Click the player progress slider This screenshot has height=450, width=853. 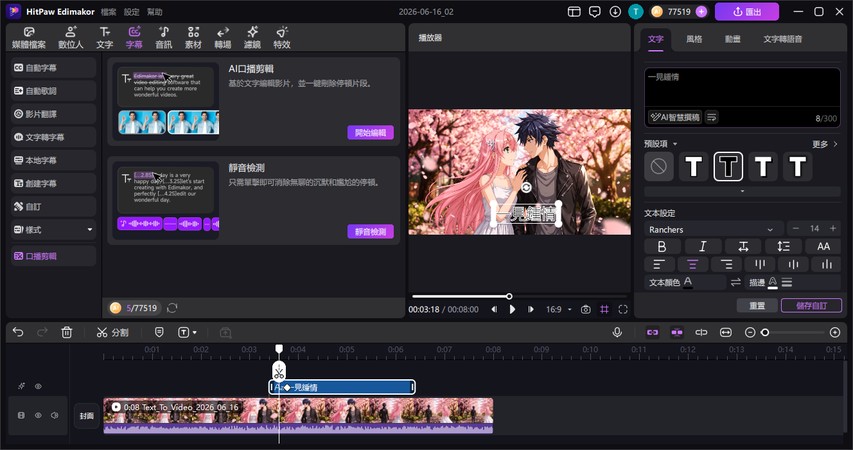pos(519,297)
